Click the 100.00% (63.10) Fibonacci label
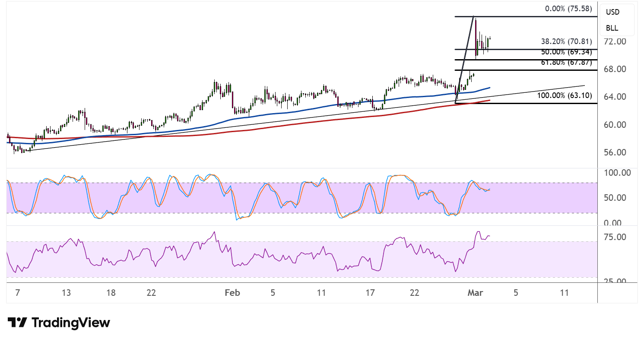644x342 pixels. click(565, 95)
